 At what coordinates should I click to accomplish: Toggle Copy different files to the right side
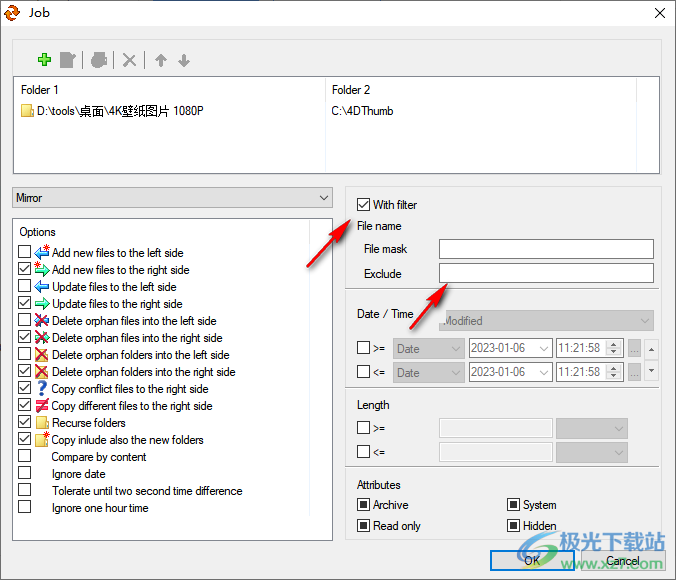click(x=25, y=405)
